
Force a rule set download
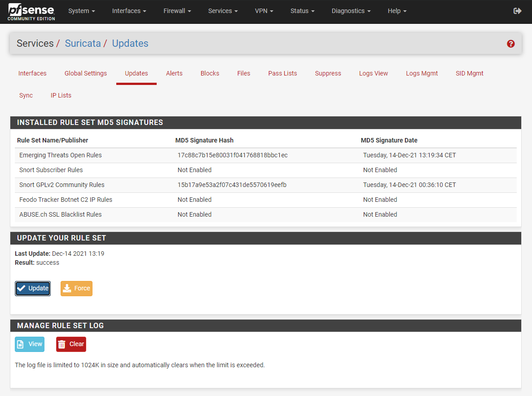tap(76, 289)
